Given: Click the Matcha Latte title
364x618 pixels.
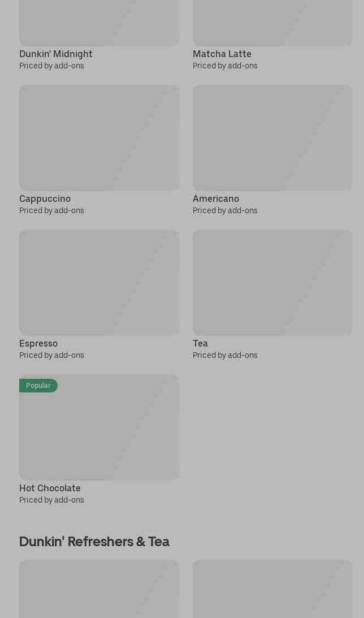Looking at the screenshot, I should (x=222, y=54).
